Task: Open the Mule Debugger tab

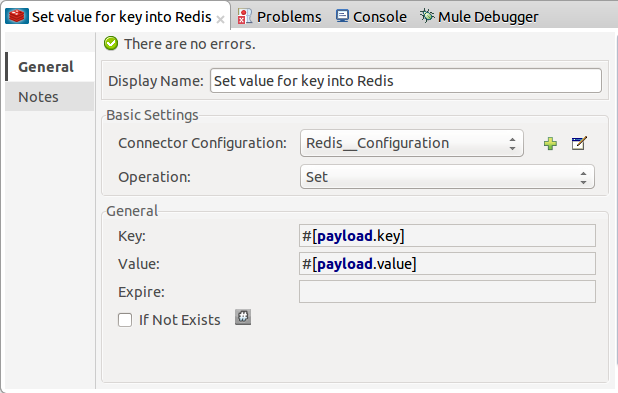Action: tap(488, 17)
